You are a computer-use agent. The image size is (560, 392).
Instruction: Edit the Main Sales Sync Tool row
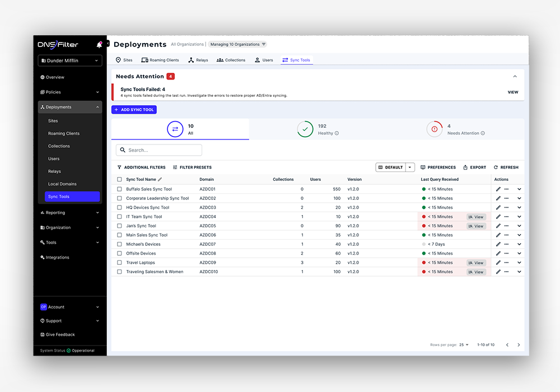pyautogui.click(x=498, y=235)
